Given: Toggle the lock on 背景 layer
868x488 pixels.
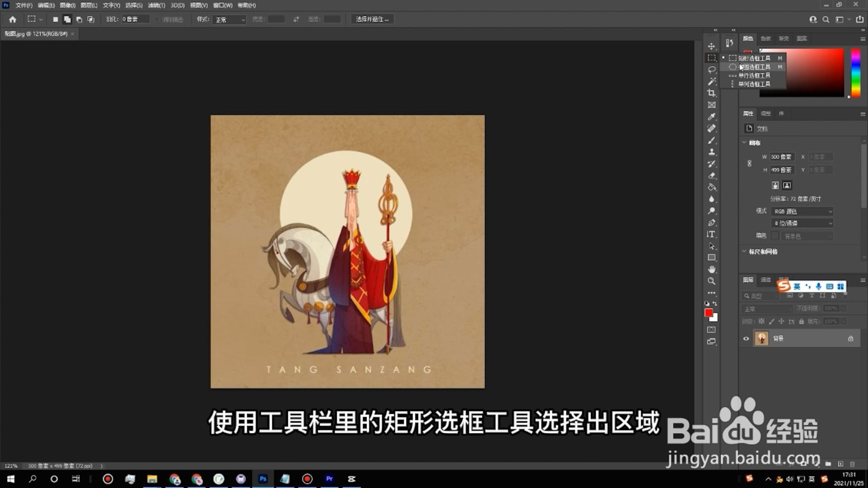Looking at the screenshot, I should point(851,339).
